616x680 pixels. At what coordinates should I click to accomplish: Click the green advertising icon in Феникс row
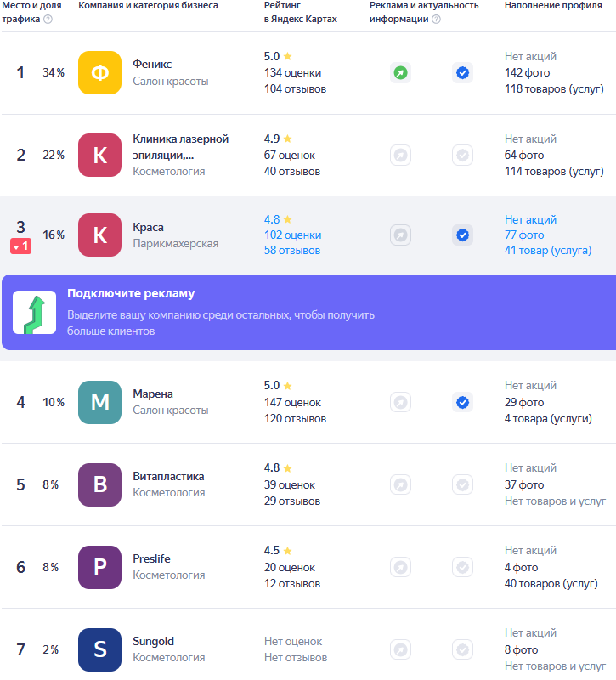(400, 72)
